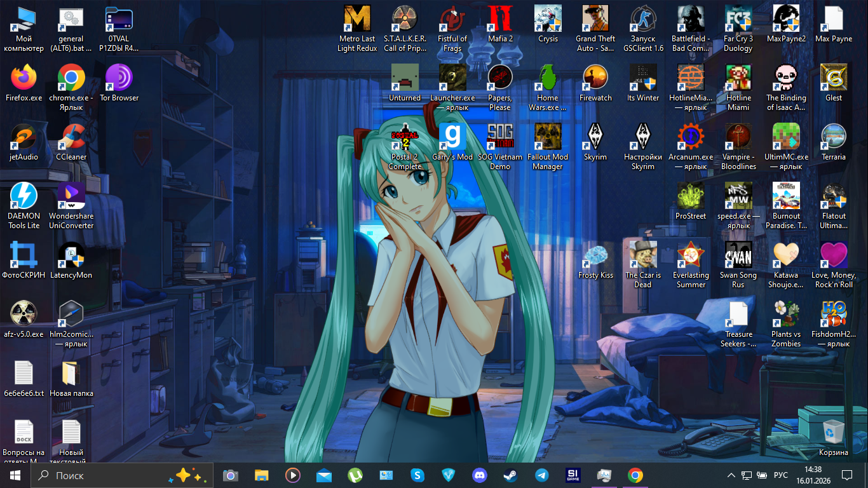Open the notification center

tap(846, 475)
